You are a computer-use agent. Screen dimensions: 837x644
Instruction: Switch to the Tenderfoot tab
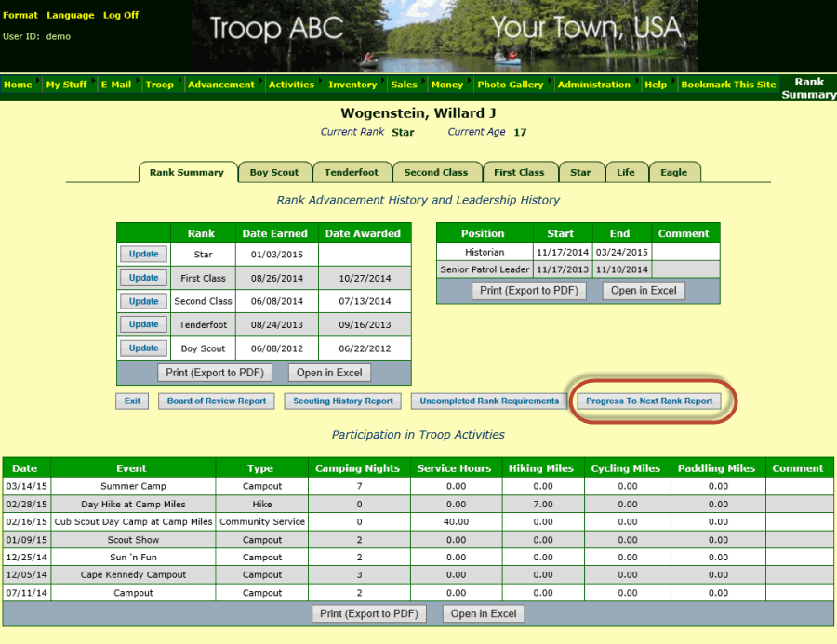click(352, 172)
